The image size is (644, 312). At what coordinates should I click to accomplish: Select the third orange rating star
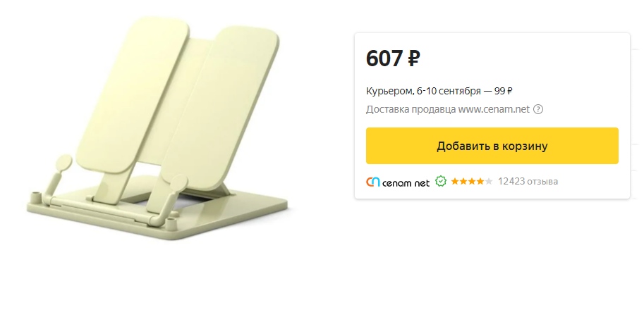click(x=471, y=181)
